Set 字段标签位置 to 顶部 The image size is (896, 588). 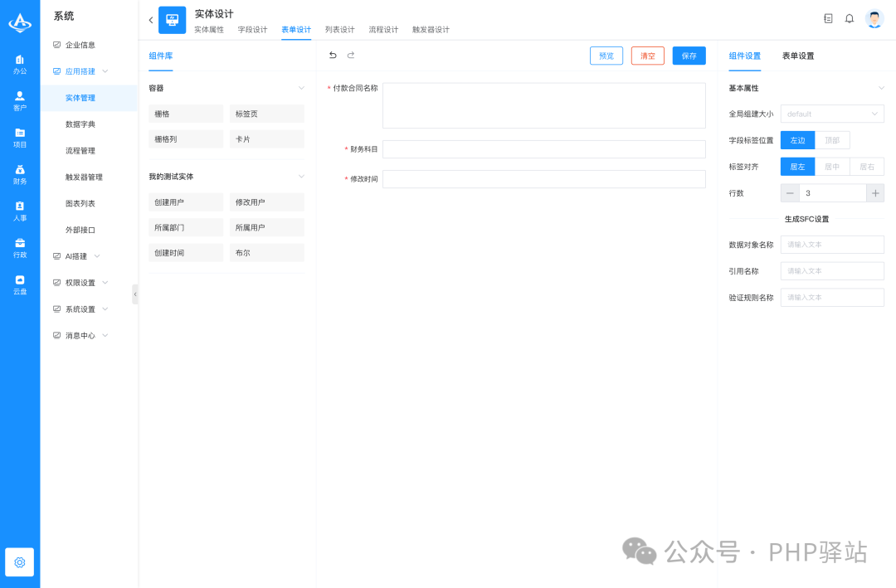click(x=832, y=140)
